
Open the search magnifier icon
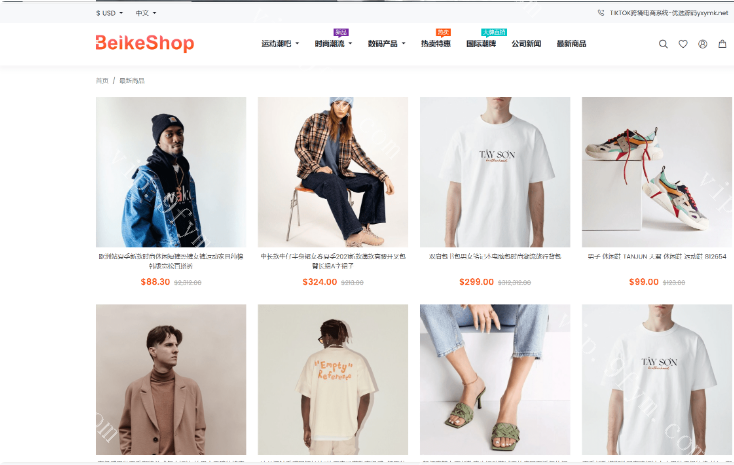(663, 44)
